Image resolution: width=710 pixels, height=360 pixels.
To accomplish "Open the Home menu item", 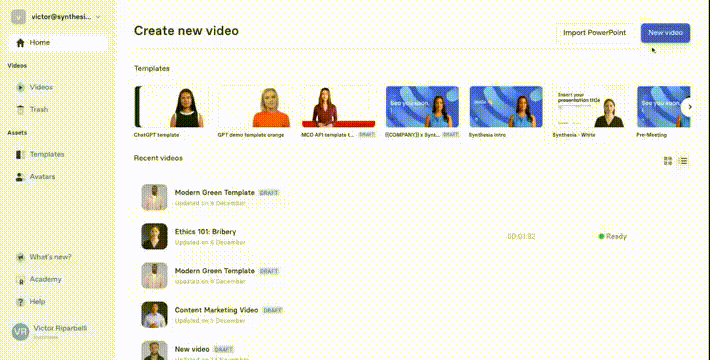I will coord(58,43).
